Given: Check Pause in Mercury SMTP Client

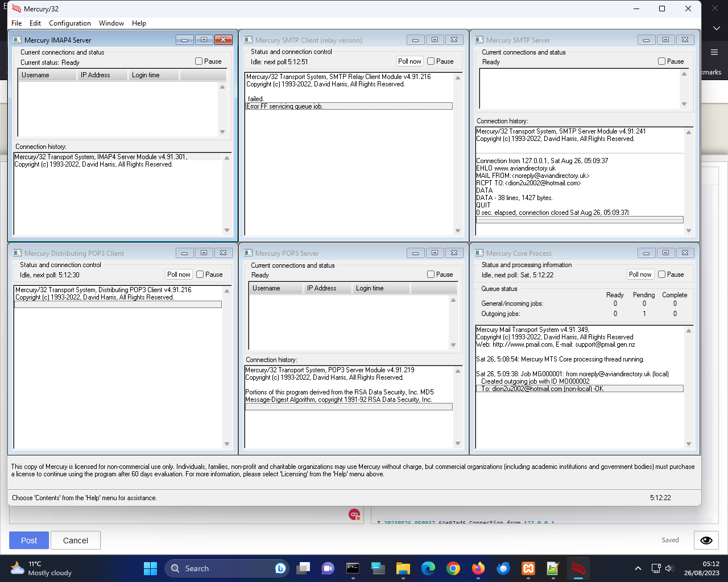Looking at the screenshot, I should (431, 61).
